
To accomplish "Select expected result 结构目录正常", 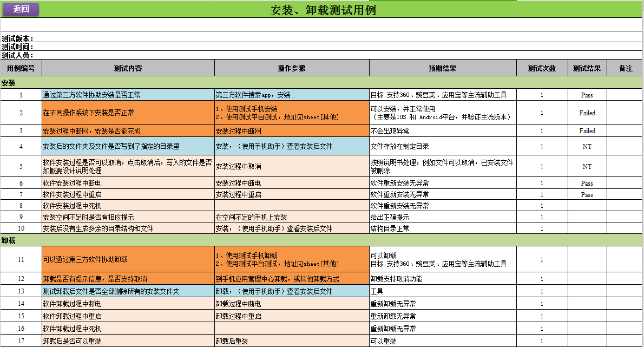I will 443,228.
